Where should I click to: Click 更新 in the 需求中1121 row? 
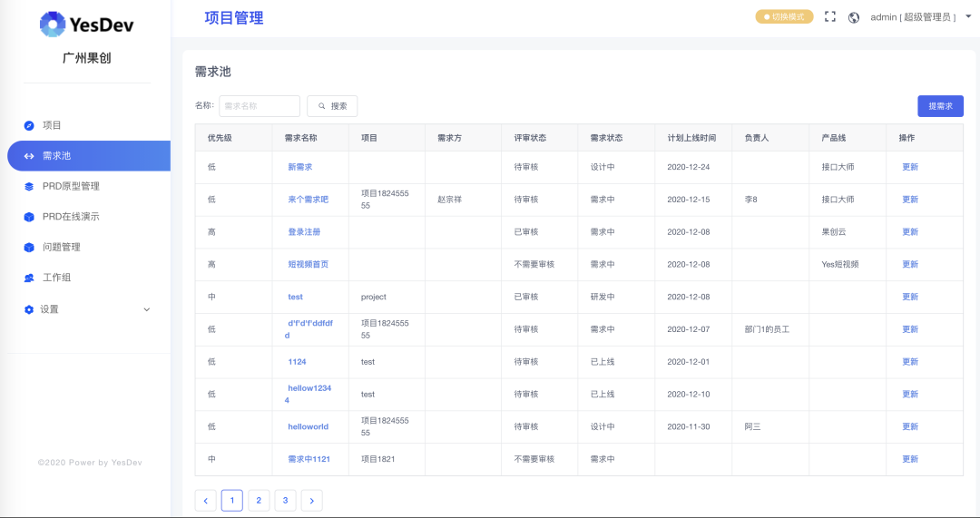[910, 460]
